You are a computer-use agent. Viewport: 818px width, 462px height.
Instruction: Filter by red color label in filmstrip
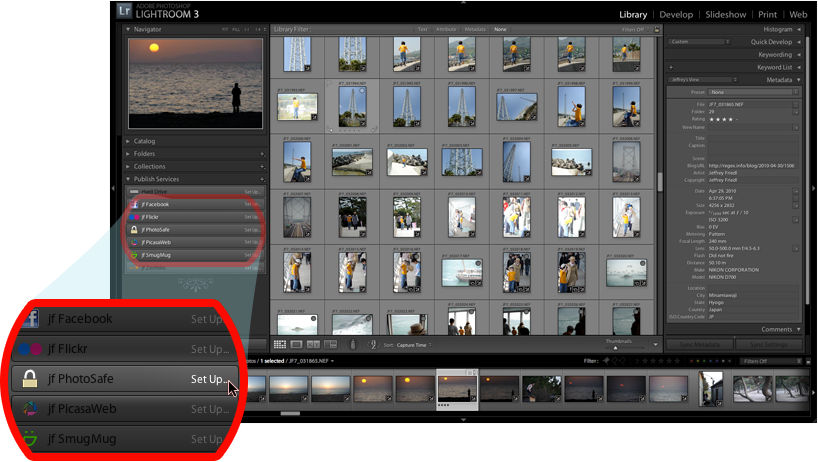691,361
